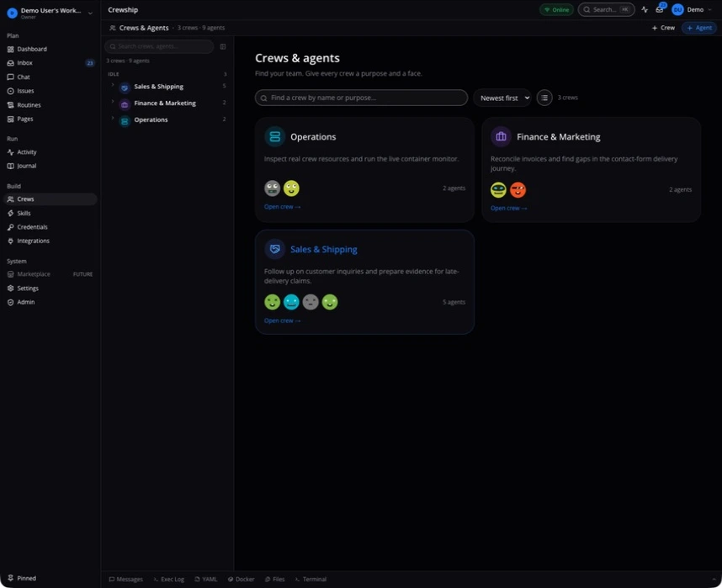The height and width of the screenshot is (588, 722).
Task: Toggle the list view layout button
Action: click(x=544, y=98)
